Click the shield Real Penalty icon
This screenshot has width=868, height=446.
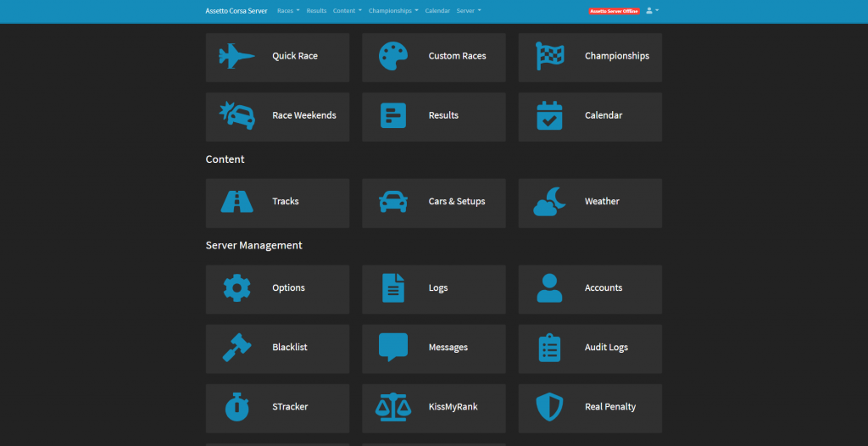pos(549,407)
